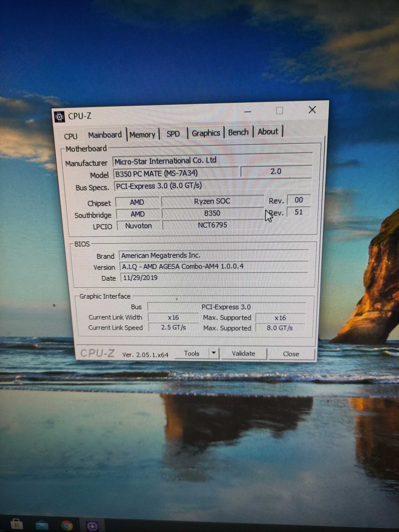
Task: Click Current Link Speed '2.5 GT/s'
Action: (x=173, y=328)
